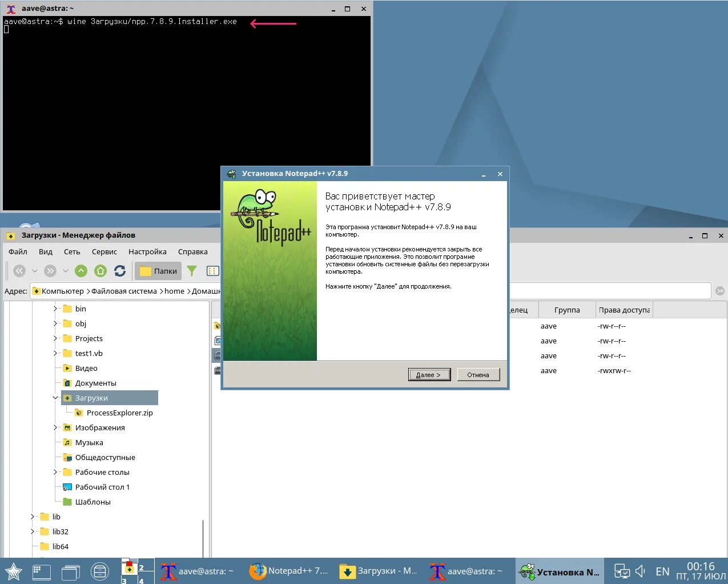Collapse the Загрузки folder in the tree

pos(56,398)
